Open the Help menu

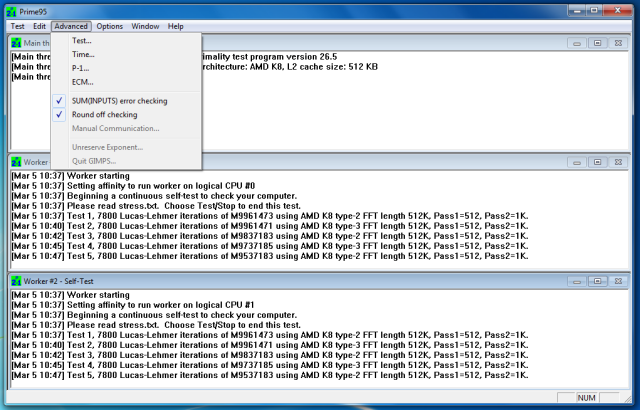click(x=176, y=27)
